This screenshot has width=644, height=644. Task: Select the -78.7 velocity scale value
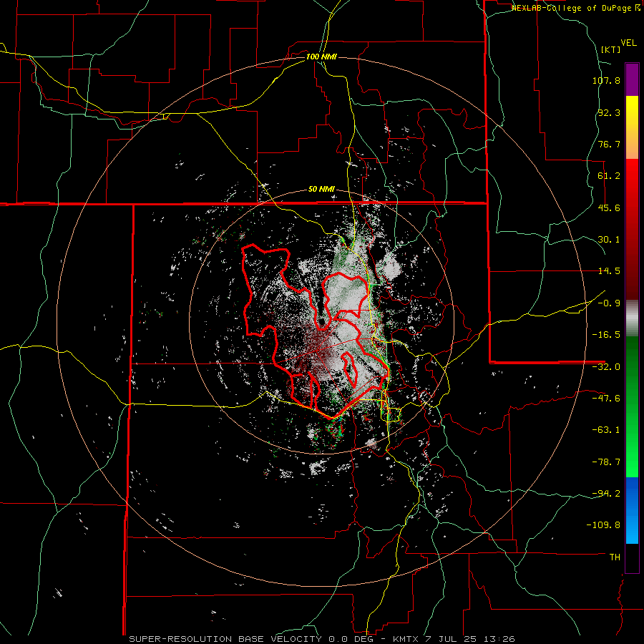(x=606, y=462)
